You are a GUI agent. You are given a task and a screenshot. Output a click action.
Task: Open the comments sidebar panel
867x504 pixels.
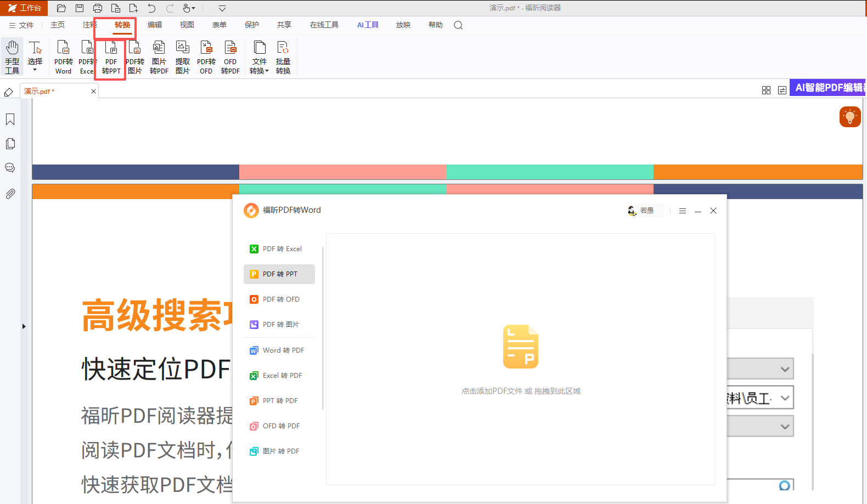coord(10,168)
